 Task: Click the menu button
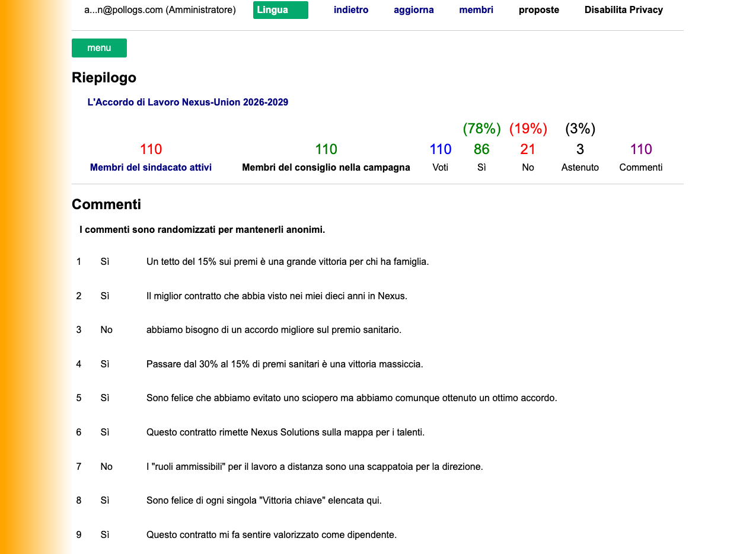click(x=99, y=48)
